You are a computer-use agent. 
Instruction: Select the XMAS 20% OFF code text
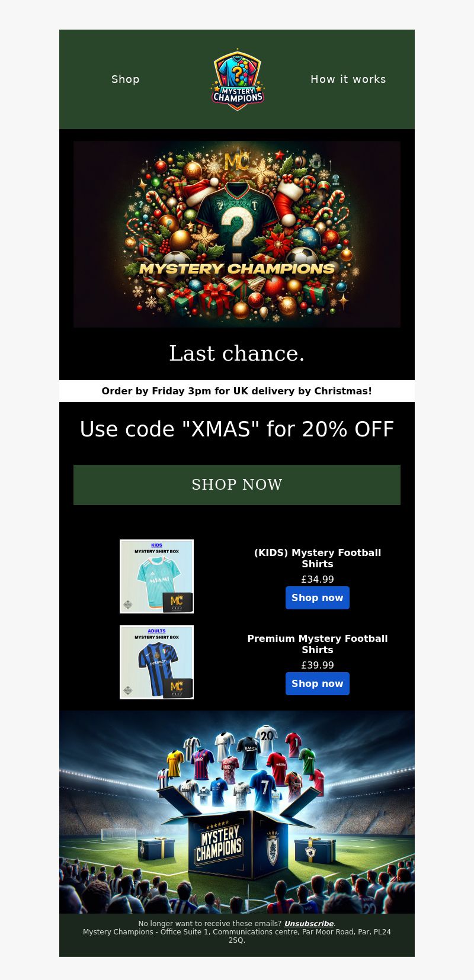237,429
